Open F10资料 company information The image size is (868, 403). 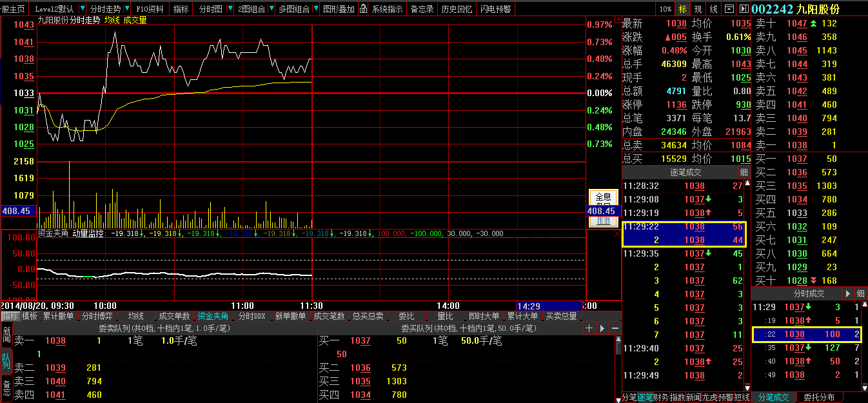[x=150, y=9]
